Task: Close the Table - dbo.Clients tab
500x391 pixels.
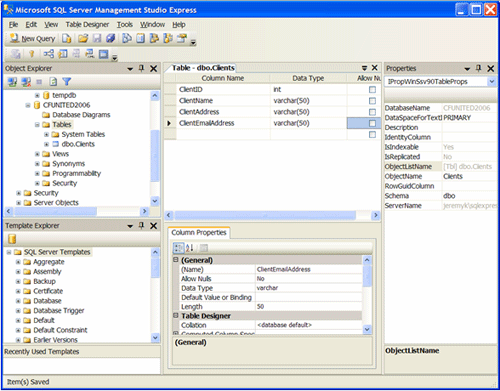Action: (x=375, y=68)
